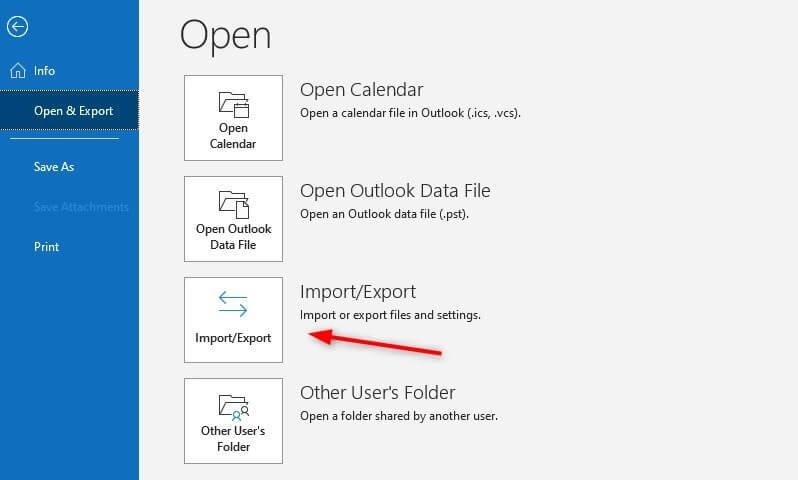Click the Other User's Folder tile label
The height and width of the screenshot is (480, 798).
point(233,439)
